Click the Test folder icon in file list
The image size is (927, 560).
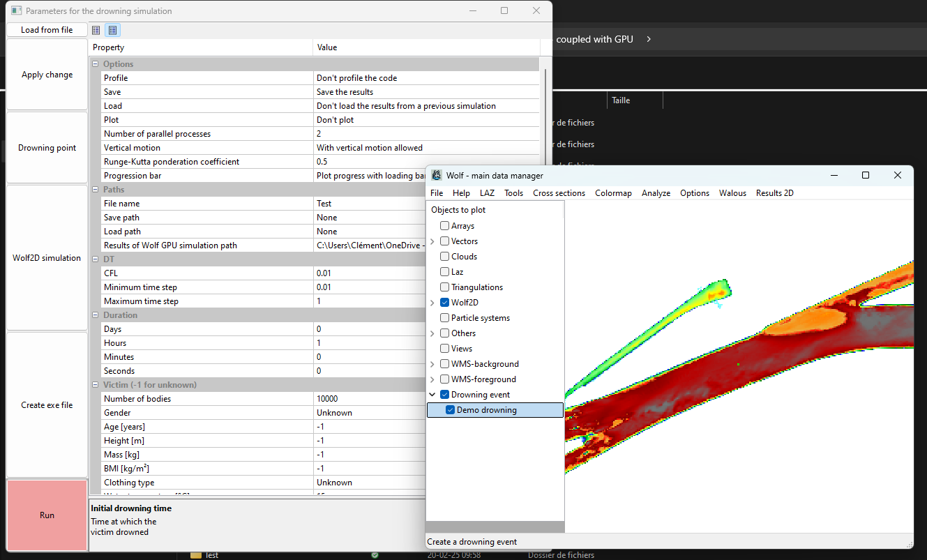(196, 555)
